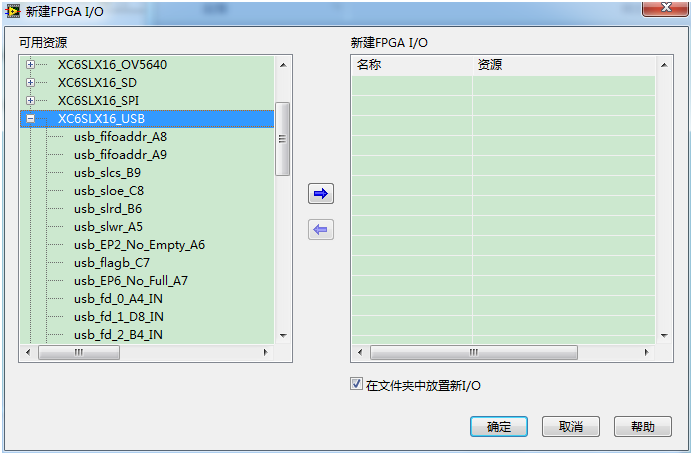Toggle 在文件夹中放置新I/O checkbox
This screenshot has height=455, width=693.
(x=356, y=384)
